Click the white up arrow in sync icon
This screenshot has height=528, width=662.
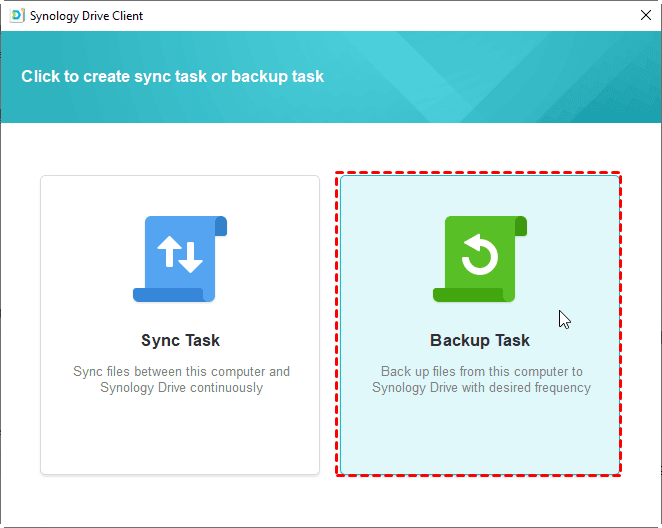coord(169,255)
